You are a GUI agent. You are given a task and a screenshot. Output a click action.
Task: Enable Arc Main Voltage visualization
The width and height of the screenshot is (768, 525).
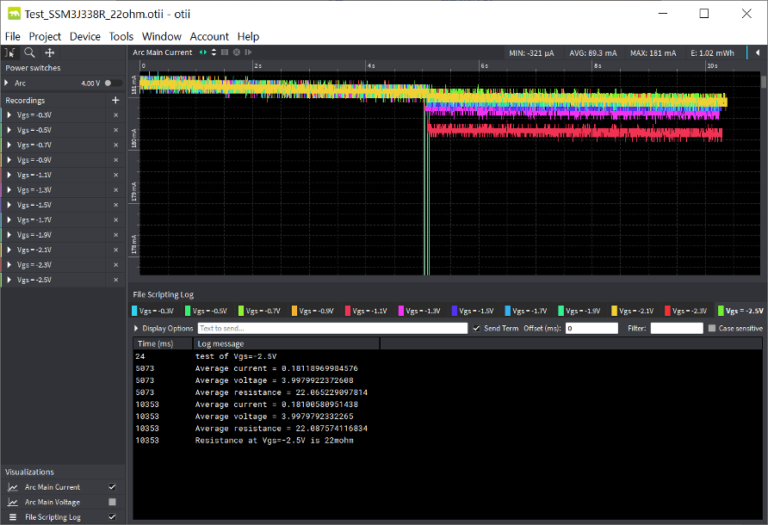112,502
